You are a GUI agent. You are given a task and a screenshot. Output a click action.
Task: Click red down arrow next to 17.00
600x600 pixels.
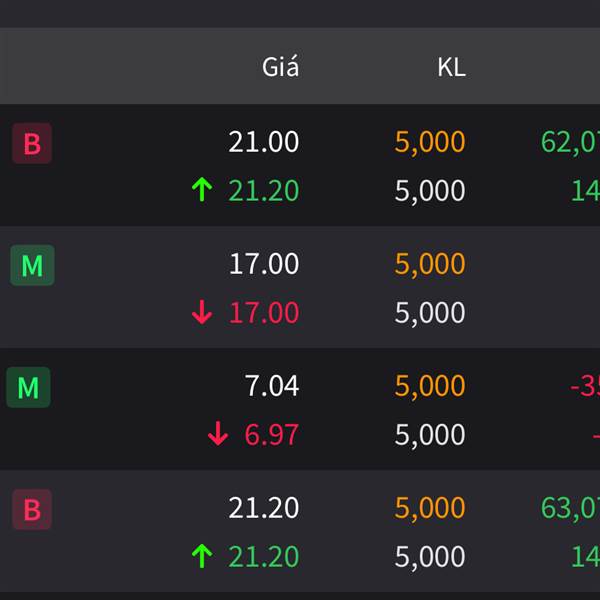coord(202,312)
